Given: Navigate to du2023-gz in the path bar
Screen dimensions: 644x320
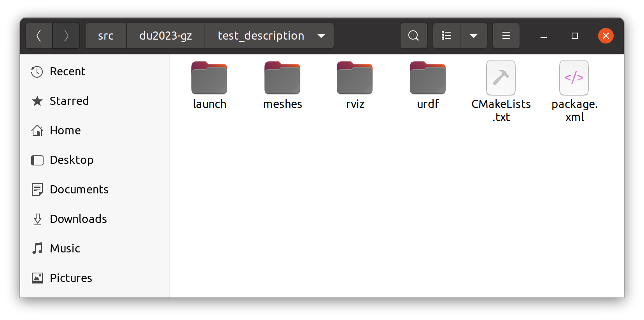Looking at the screenshot, I should [x=166, y=36].
